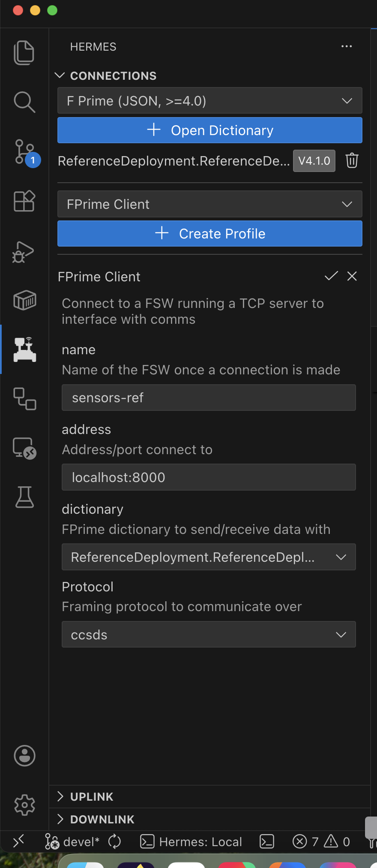Click the Open Dictionary button
Viewport: 377px width, 868px height.
[x=209, y=130]
